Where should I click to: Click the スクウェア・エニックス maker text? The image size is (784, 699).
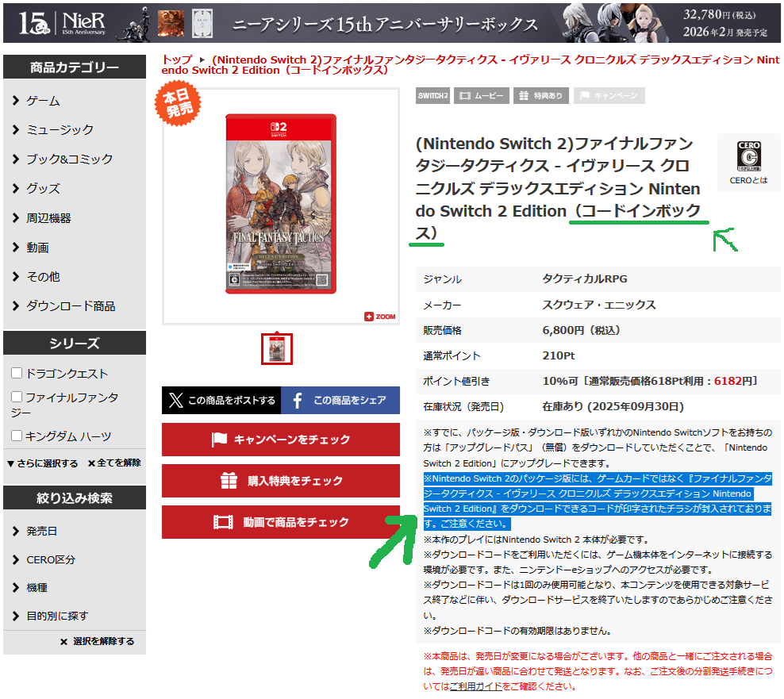pos(599,305)
